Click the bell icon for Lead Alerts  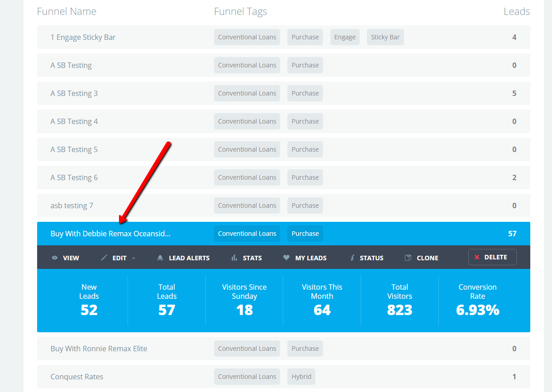click(x=160, y=258)
